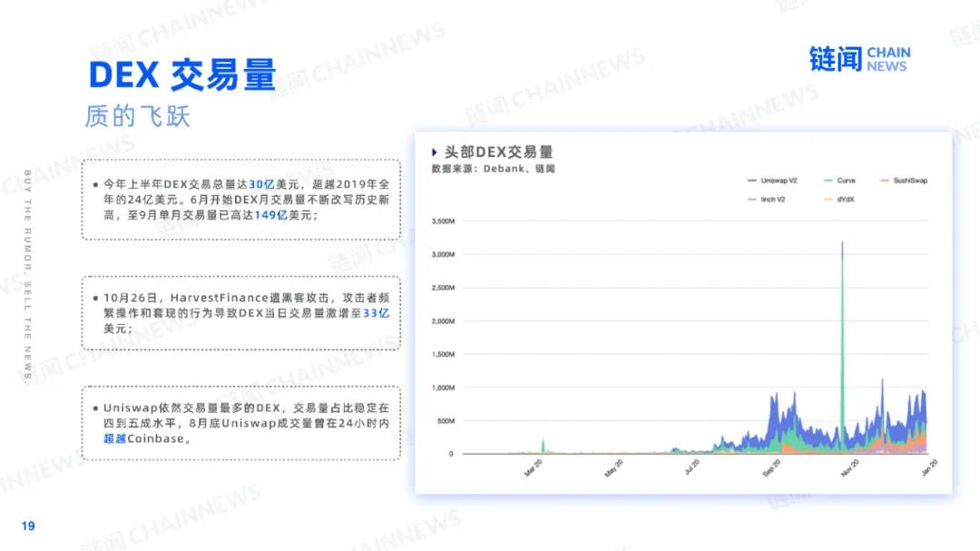
Task: Click the Mar 20 x-axis label
Action: point(534,467)
